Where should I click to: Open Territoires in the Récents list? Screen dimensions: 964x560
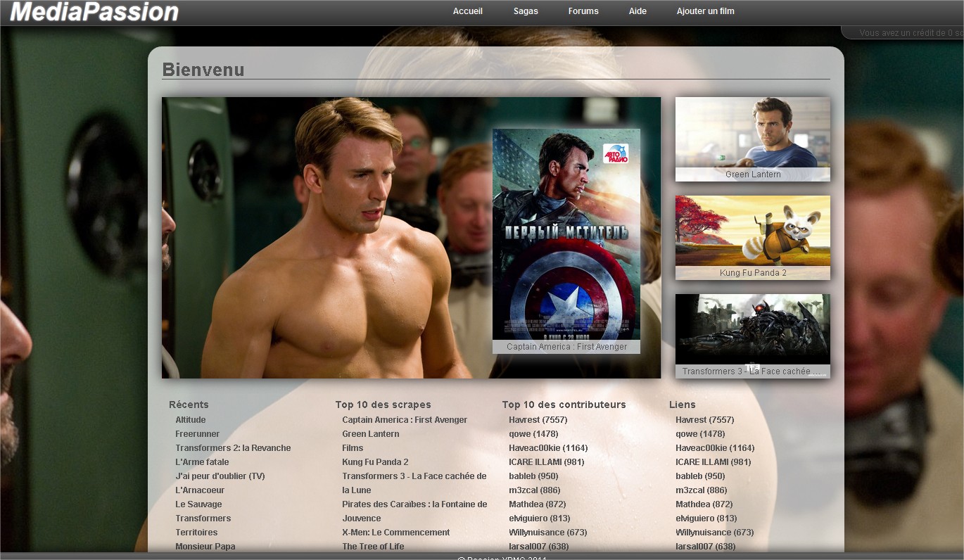pyautogui.click(x=196, y=533)
